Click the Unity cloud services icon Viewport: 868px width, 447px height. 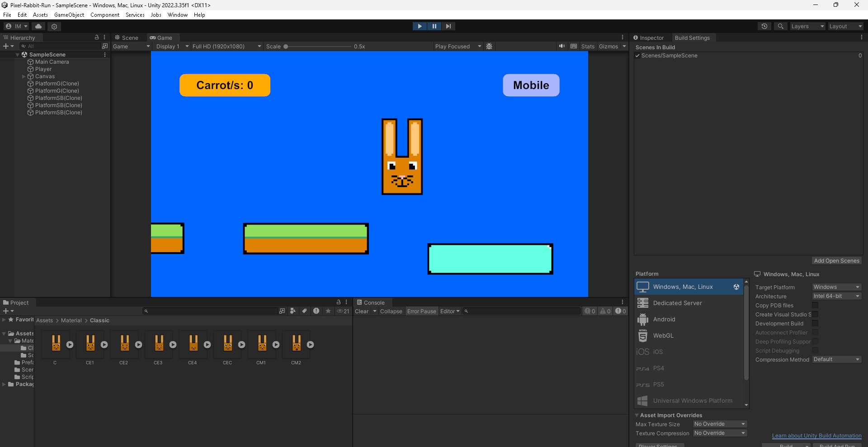(x=38, y=26)
